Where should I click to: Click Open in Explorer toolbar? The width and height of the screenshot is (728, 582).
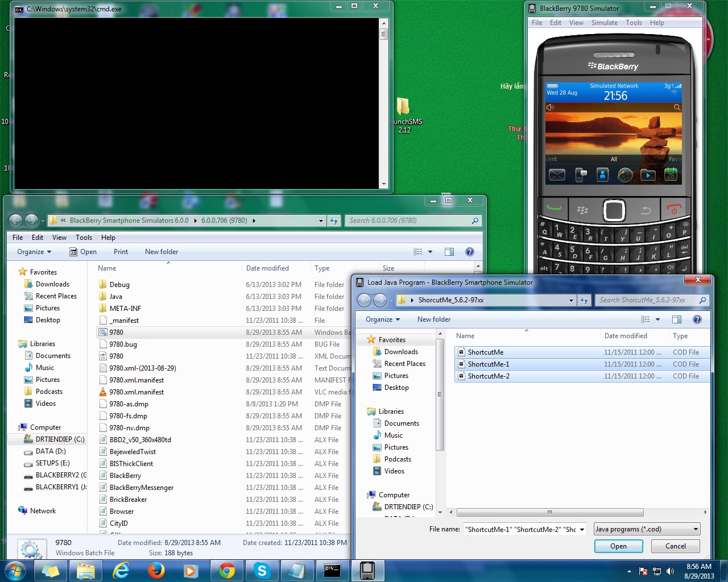coord(83,252)
